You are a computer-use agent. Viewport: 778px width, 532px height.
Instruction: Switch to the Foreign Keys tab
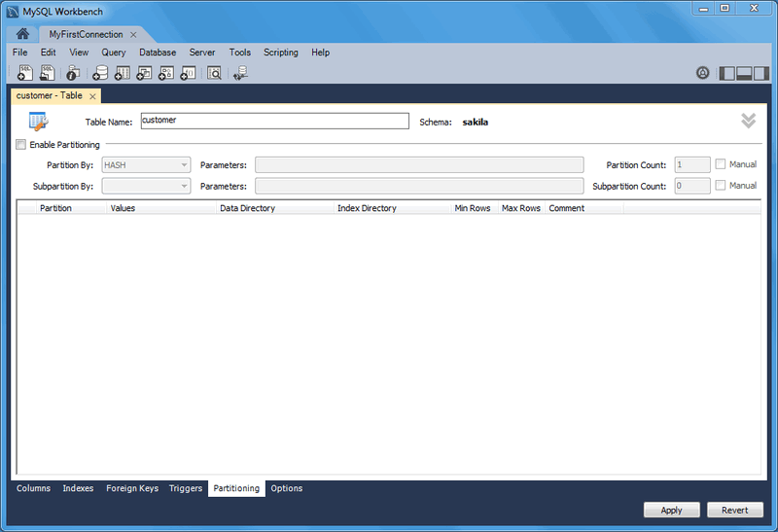click(x=132, y=488)
